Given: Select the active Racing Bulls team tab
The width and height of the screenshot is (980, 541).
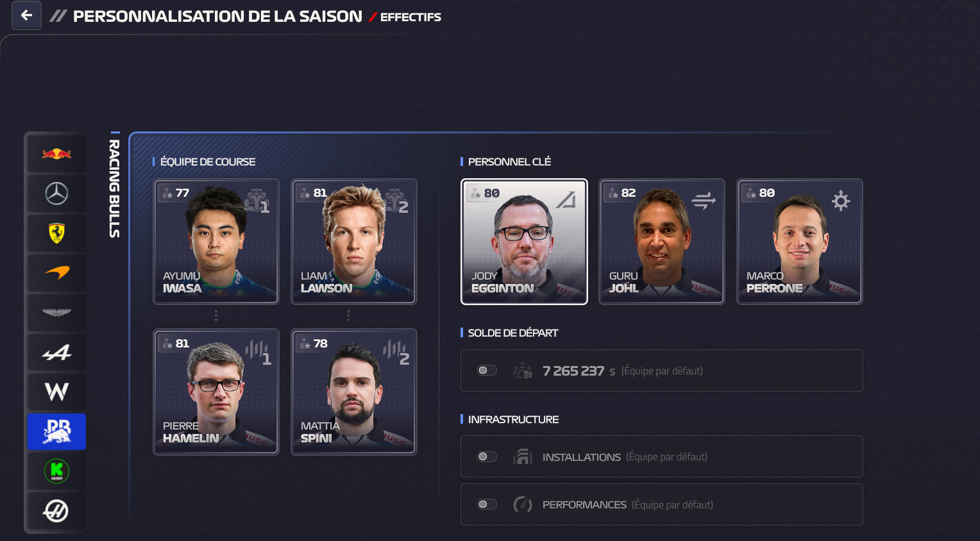Looking at the screenshot, I should (56, 431).
